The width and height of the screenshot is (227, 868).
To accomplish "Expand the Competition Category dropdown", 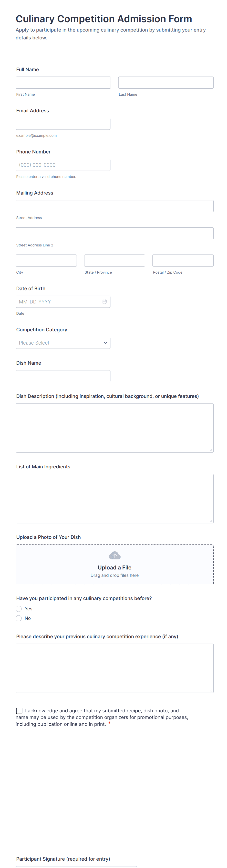I will click(x=63, y=343).
